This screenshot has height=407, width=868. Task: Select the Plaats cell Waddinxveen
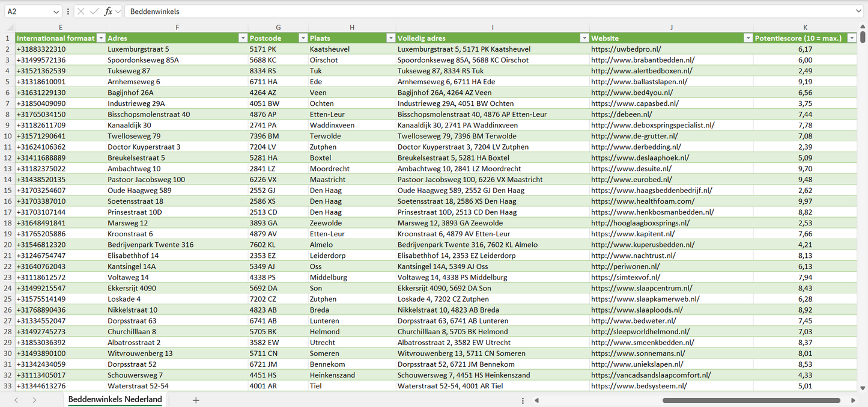click(352, 125)
